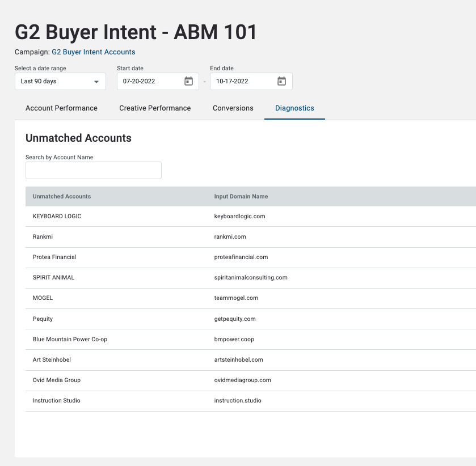The image size is (476, 466).
Task: Click the instruction.studio domain cell
Action: (238, 400)
